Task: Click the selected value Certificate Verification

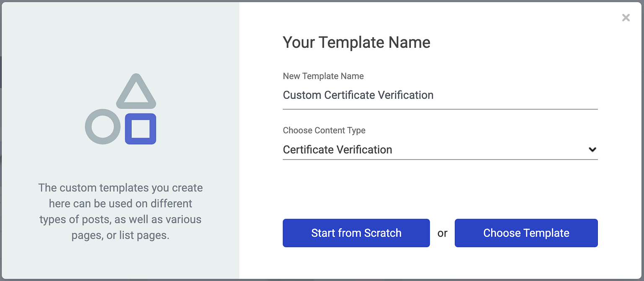Action: pos(338,150)
